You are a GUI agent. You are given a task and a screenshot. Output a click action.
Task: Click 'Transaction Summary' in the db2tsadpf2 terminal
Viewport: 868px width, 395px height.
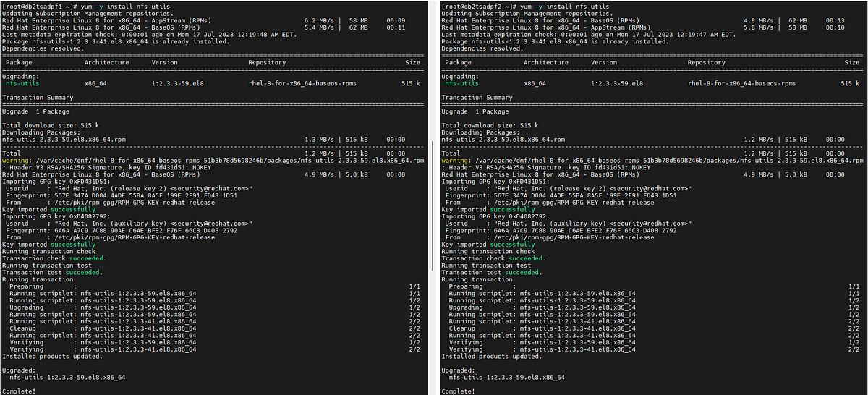477,98
